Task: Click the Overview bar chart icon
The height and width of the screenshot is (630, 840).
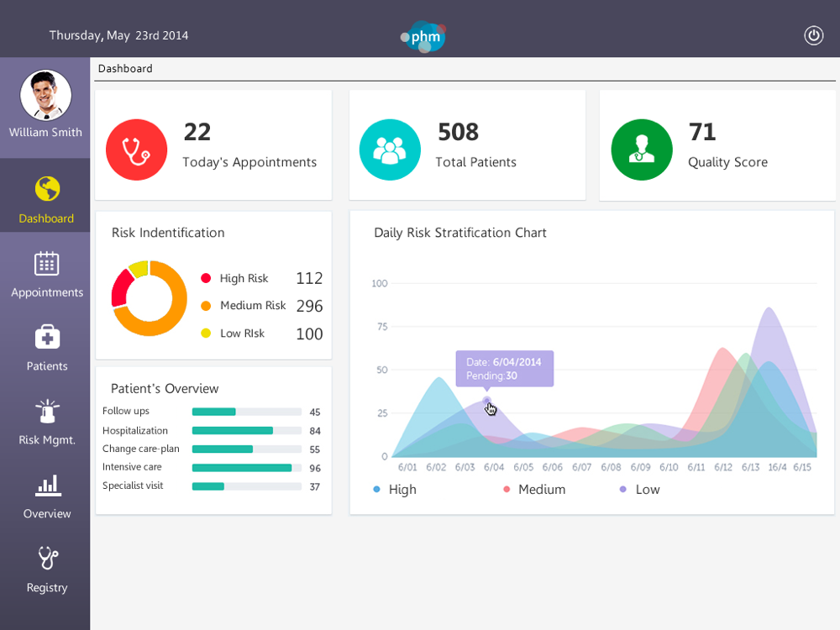Action: [47, 485]
